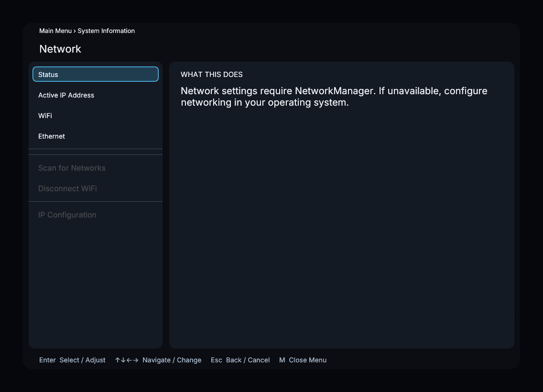Click the arrow keys Navigate / Change hint
Screen dimensions: 543x392
tap(158, 360)
